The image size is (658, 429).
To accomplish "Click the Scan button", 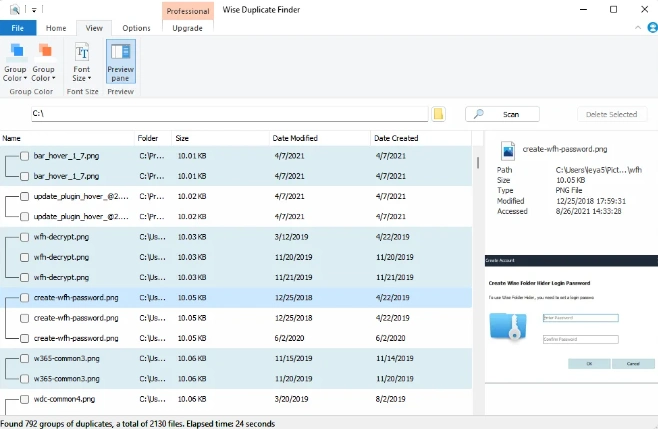I will coord(502,114).
